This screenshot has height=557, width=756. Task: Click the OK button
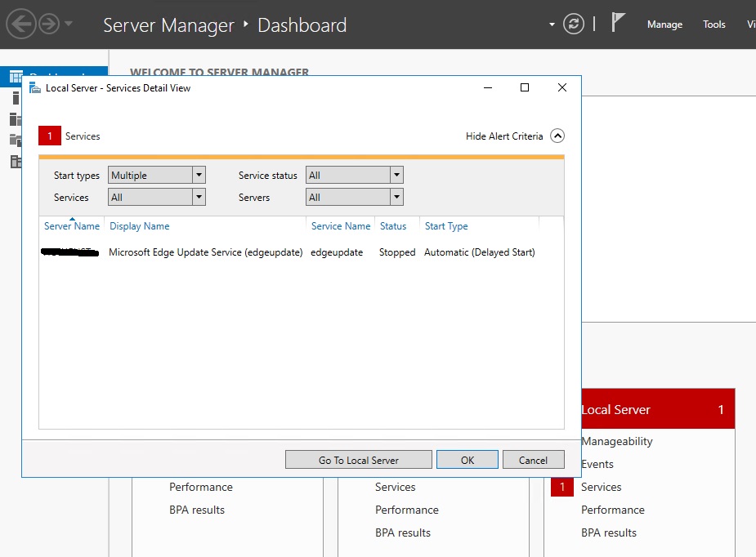(467, 460)
